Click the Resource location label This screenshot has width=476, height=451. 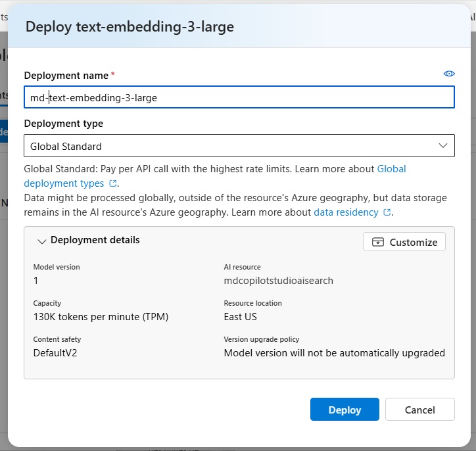(252, 303)
